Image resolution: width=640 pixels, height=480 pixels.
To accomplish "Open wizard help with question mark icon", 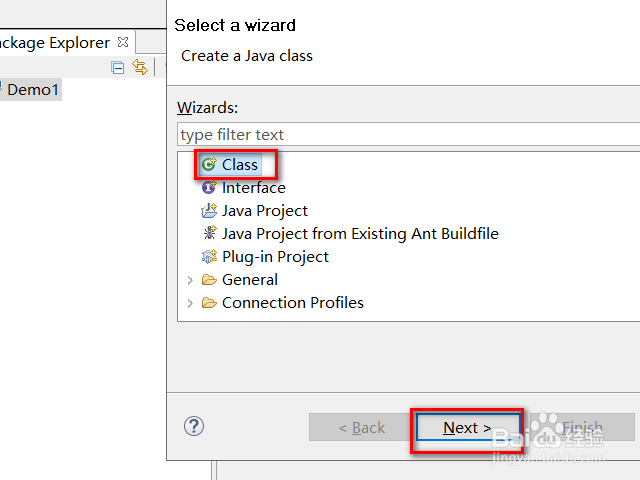I will tap(194, 427).
